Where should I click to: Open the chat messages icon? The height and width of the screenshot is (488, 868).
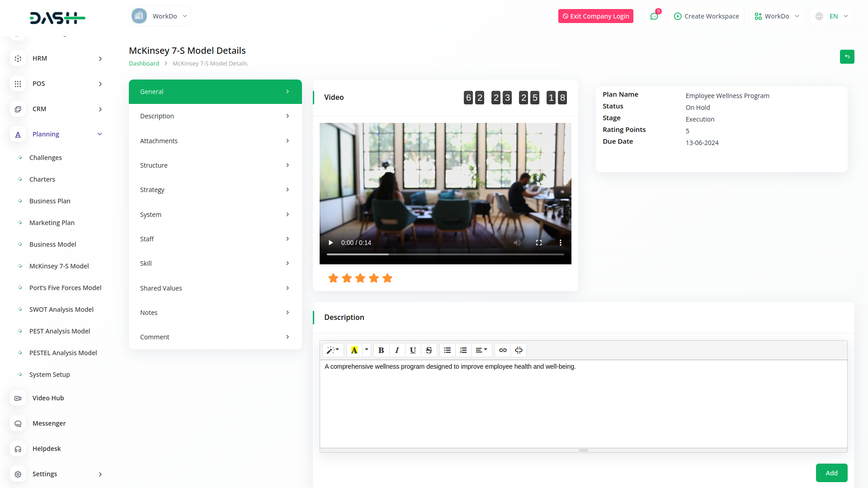(654, 16)
